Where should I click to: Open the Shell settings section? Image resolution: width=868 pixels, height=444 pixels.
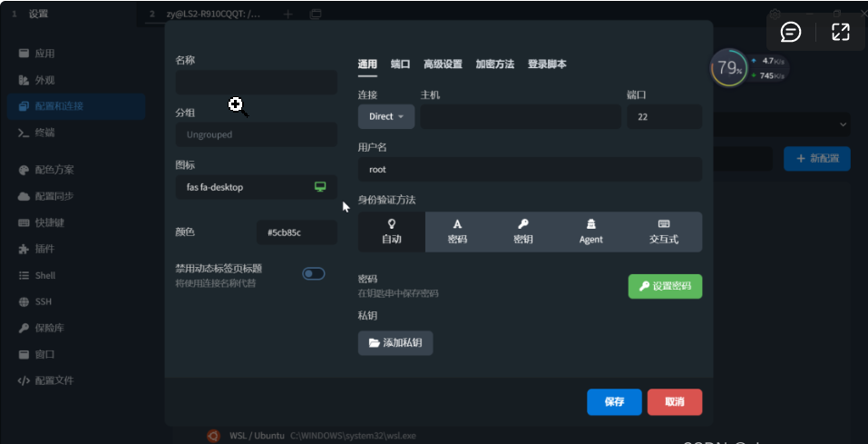(76, 275)
